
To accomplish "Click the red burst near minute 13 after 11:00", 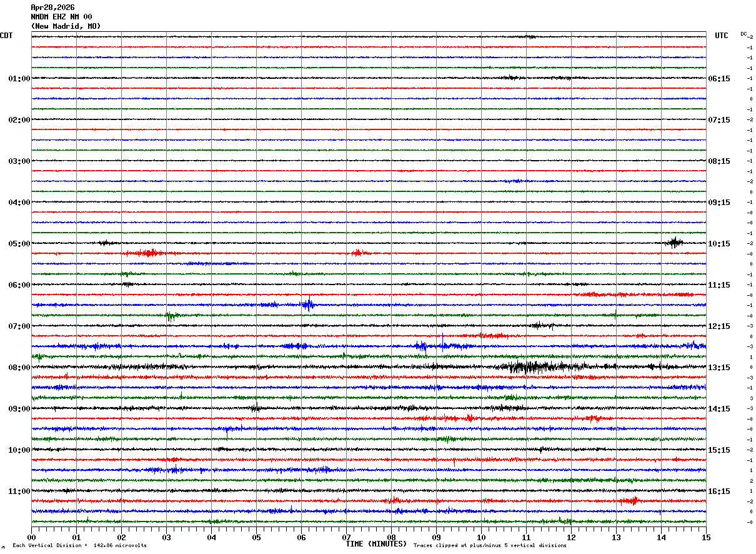I will point(631,500).
